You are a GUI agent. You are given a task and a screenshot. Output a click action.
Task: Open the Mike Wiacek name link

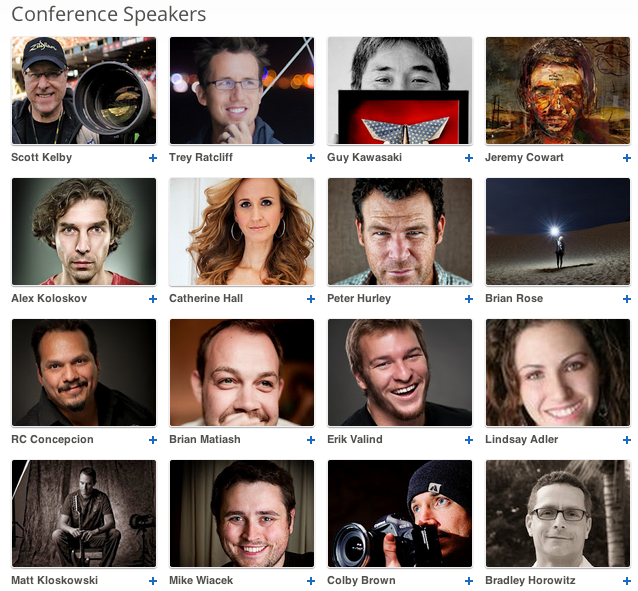tap(201, 580)
